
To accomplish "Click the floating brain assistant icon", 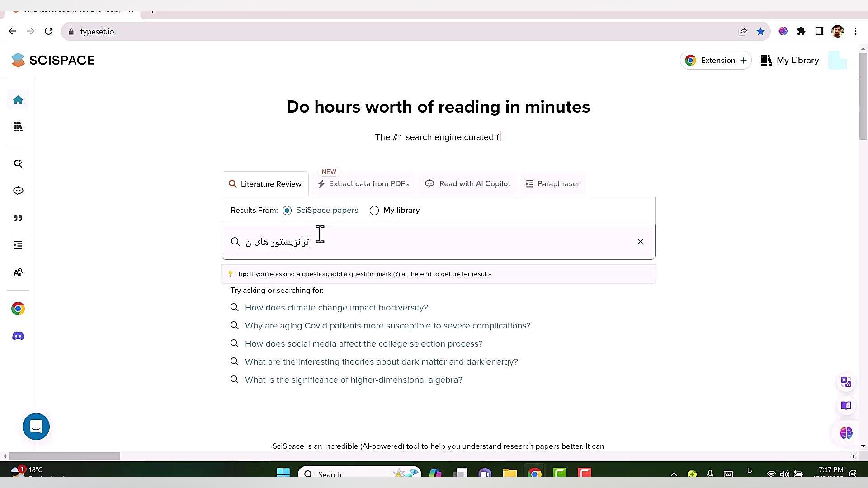I will 846,433.
